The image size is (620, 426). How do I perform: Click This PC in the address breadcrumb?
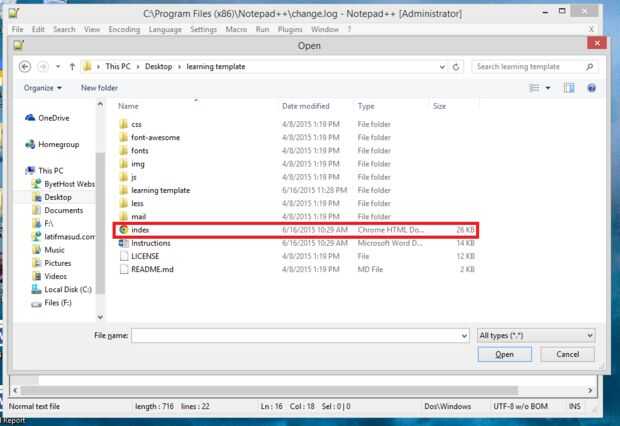pyautogui.click(x=118, y=66)
